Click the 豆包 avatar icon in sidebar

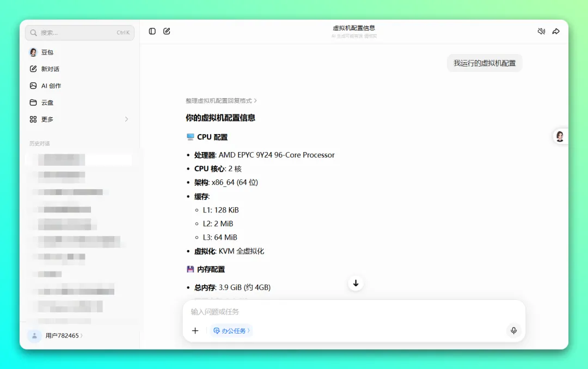[x=33, y=52]
